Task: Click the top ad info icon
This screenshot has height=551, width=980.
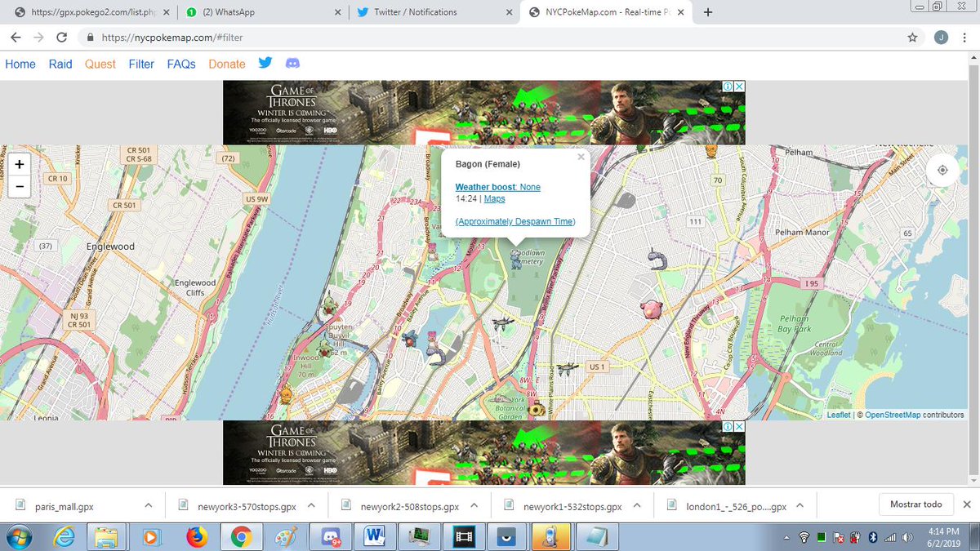Action: [x=726, y=87]
